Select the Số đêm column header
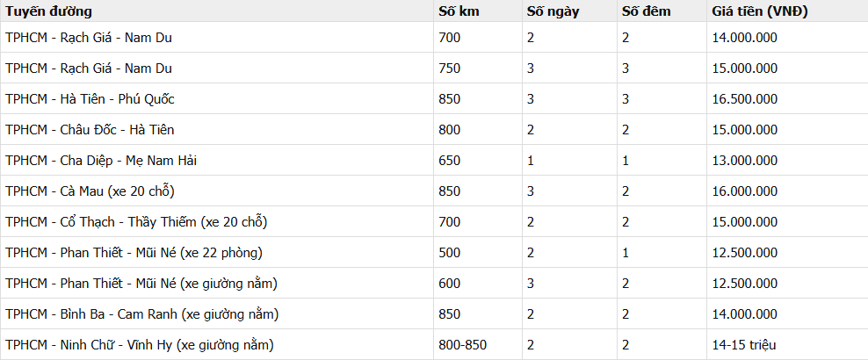This screenshot has width=868, height=360. click(646, 11)
